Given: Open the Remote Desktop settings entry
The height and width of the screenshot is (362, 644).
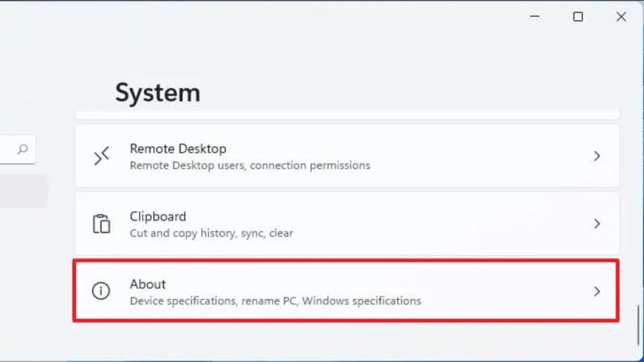Looking at the screenshot, I should pos(178,149).
